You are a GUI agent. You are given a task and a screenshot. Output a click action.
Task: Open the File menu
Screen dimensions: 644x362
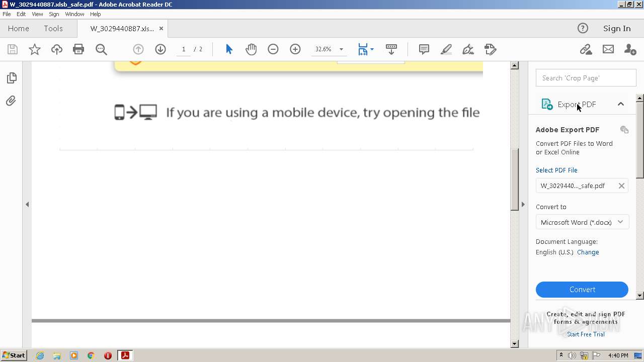(x=7, y=14)
